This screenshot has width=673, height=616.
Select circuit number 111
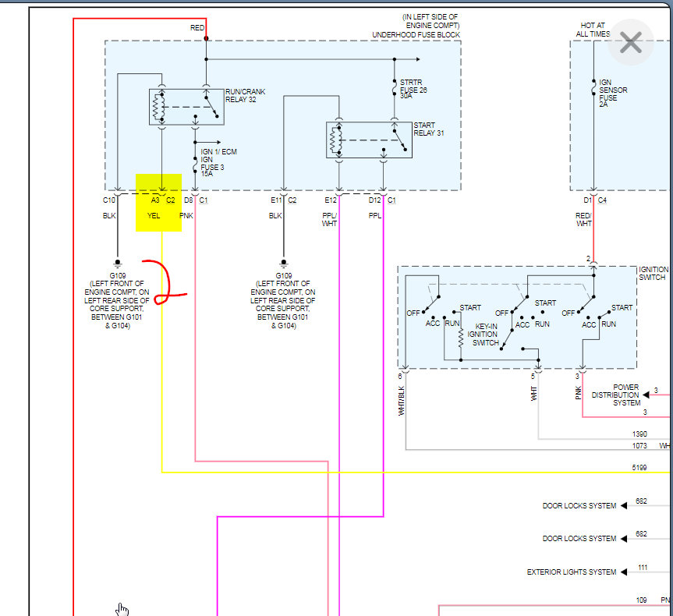[x=642, y=568]
